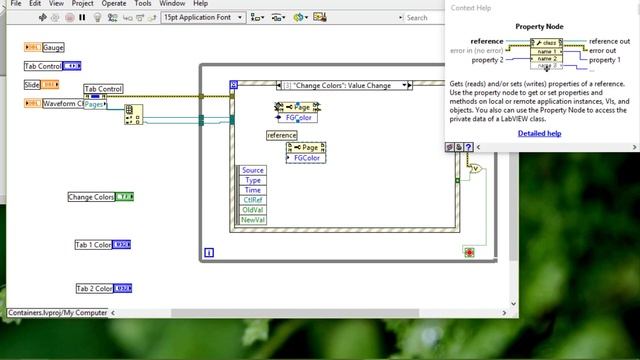Select the upper Page property node header
The width and height of the screenshot is (640, 360).
298,107
